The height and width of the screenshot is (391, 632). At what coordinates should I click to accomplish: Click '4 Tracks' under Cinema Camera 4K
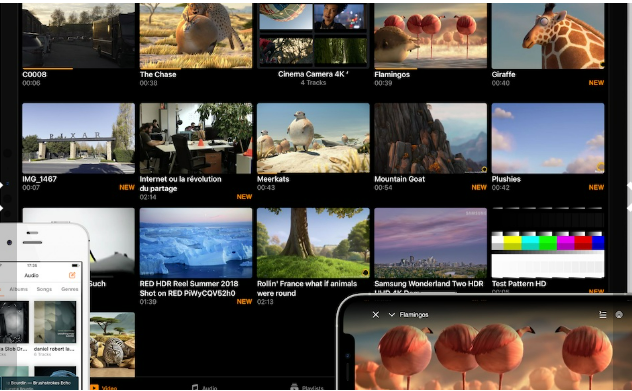click(x=313, y=83)
